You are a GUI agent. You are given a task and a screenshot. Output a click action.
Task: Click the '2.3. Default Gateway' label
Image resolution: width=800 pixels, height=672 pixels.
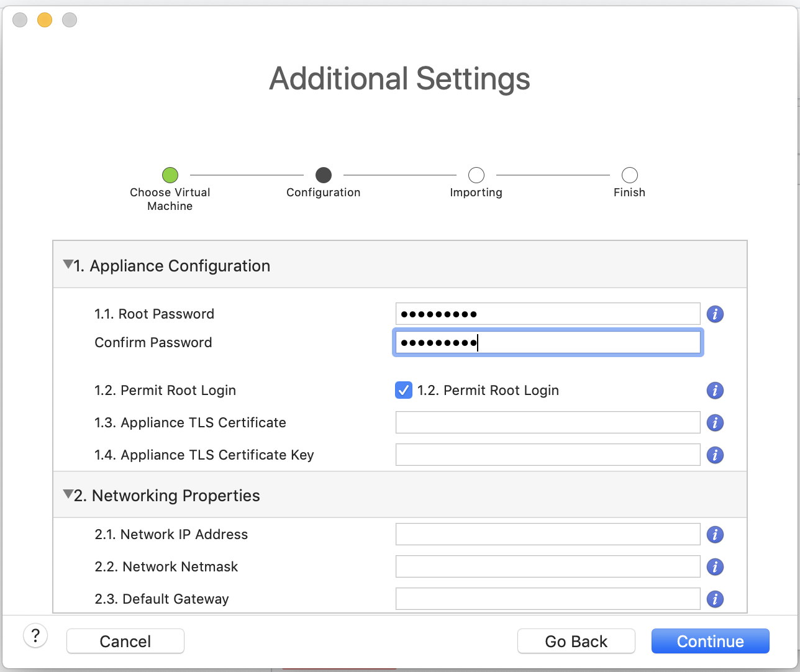click(161, 599)
